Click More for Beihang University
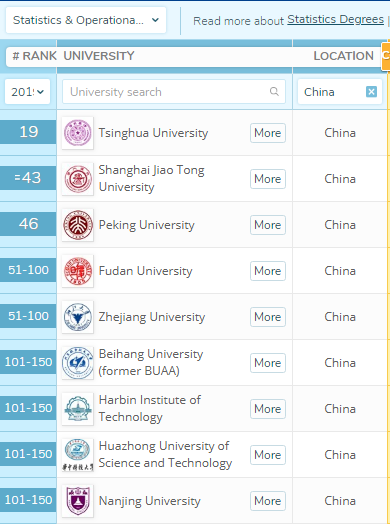This screenshot has height=524, width=390. [268, 363]
